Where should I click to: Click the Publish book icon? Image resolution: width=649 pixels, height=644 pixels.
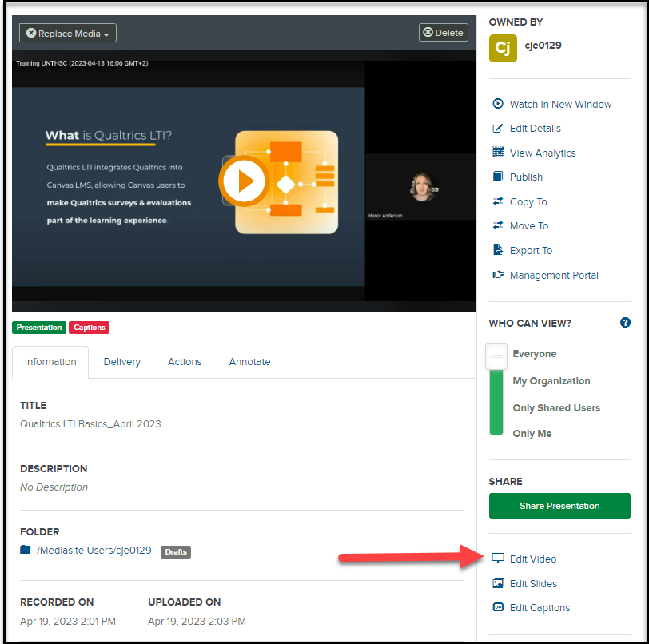[x=498, y=177]
